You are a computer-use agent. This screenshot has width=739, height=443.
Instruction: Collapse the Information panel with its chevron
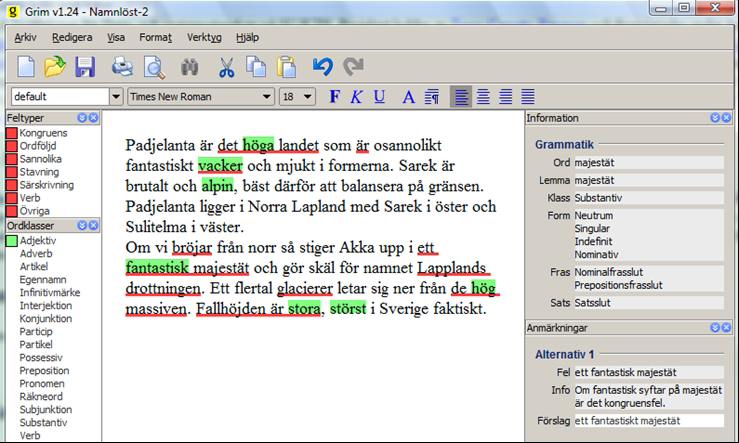point(715,118)
